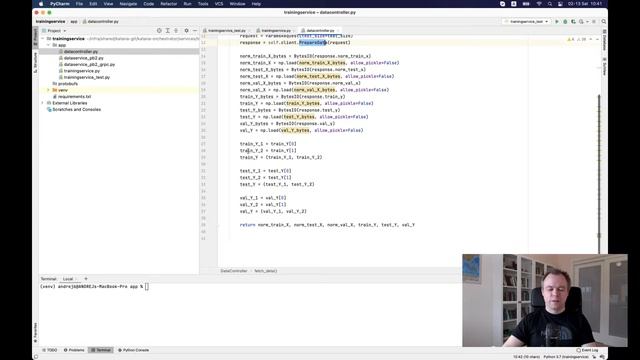
Task: Select Scratches and Consoles node
Action: pyautogui.click(x=76, y=110)
